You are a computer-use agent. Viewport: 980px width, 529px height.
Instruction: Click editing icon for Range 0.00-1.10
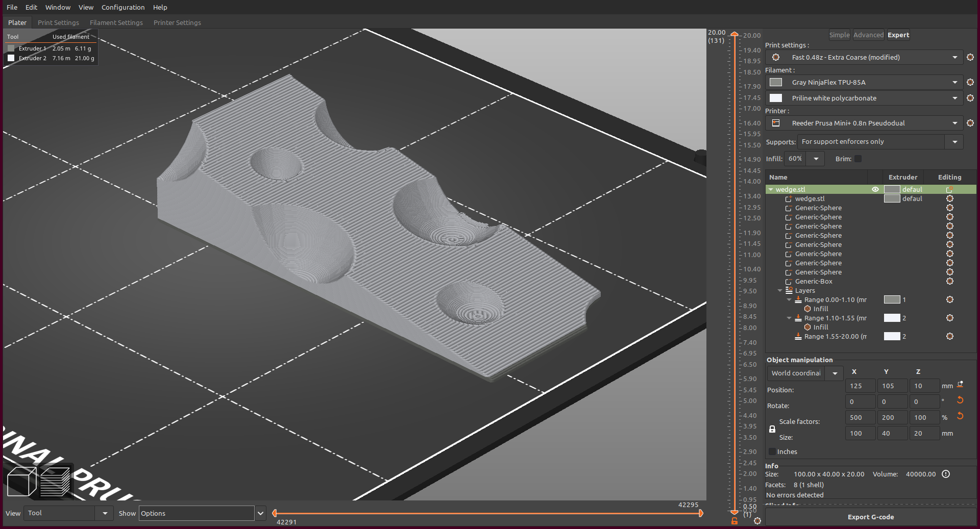point(950,299)
